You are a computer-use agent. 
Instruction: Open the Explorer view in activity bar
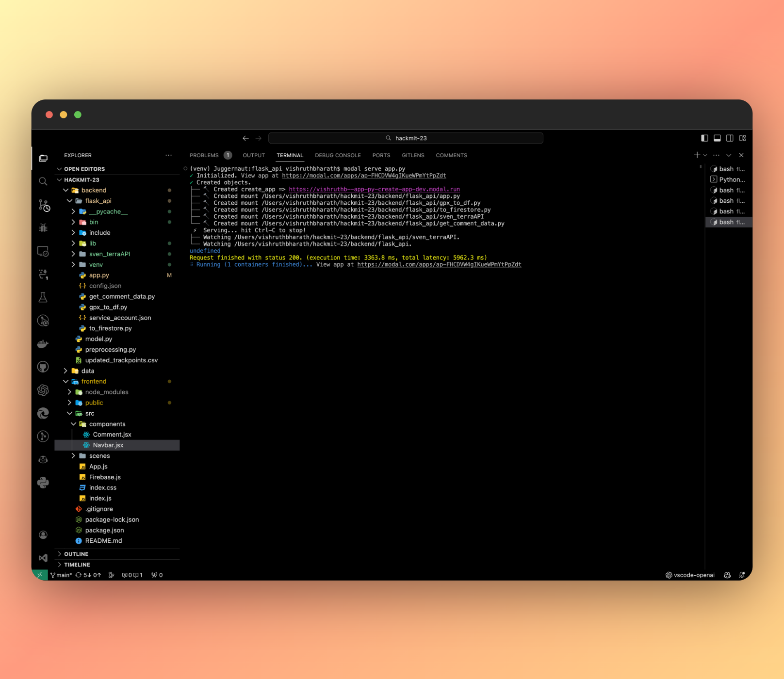tap(43, 158)
